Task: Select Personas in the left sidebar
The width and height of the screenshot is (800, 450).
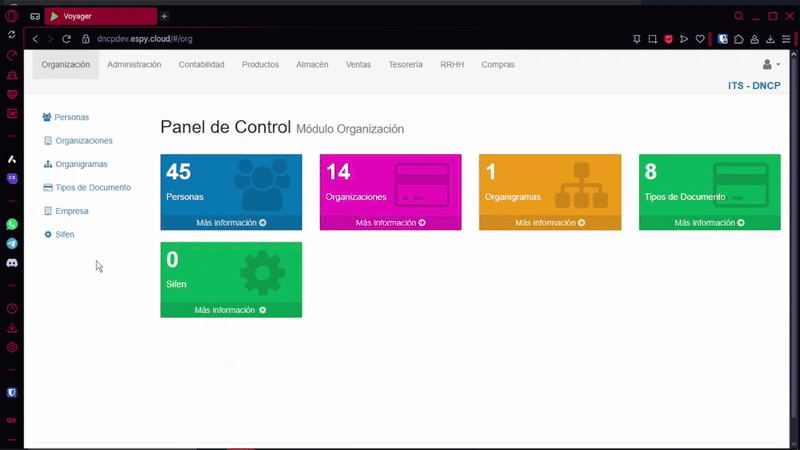Action: (x=71, y=118)
